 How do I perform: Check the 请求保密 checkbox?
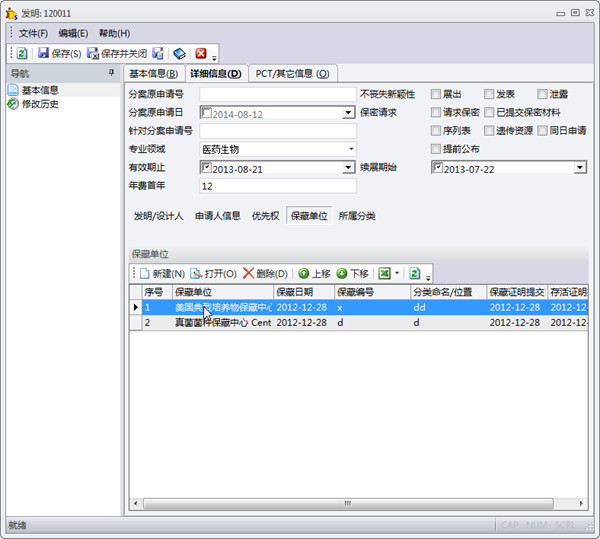pos(435,112)
